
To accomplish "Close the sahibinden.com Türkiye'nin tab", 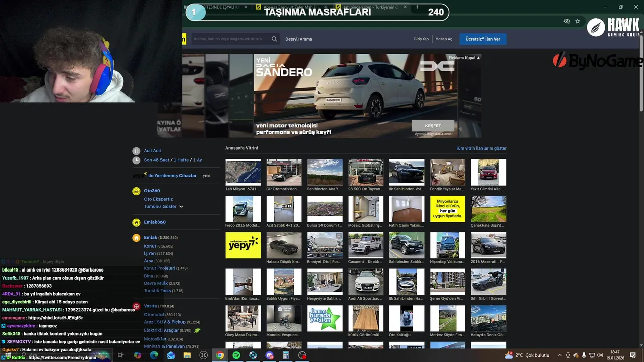I will (406, 7).
